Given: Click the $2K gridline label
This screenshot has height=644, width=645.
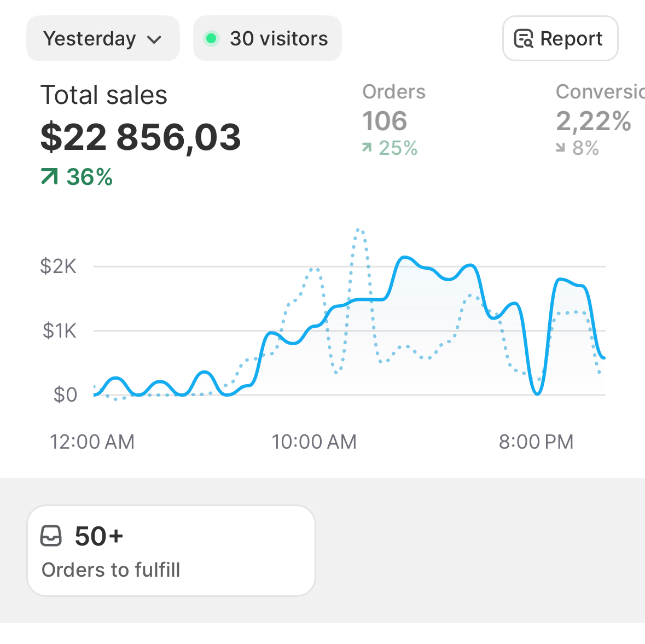Looking at the screenshot, I should point(58,266).
